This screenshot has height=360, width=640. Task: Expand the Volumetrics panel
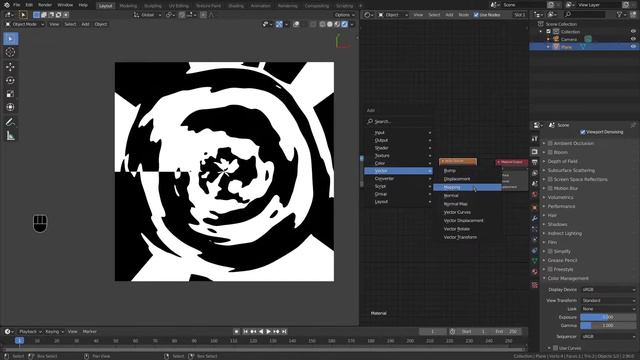pos(560,197)
